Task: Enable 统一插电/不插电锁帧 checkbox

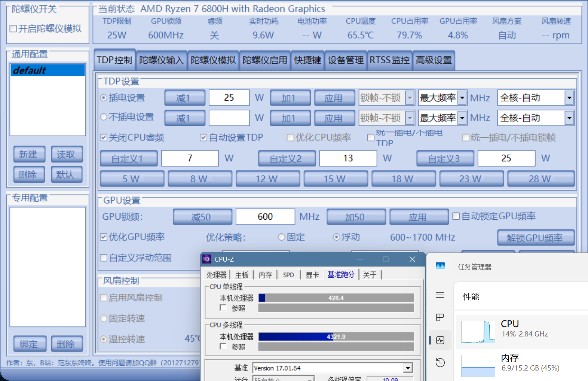Action: click(466, 138)
